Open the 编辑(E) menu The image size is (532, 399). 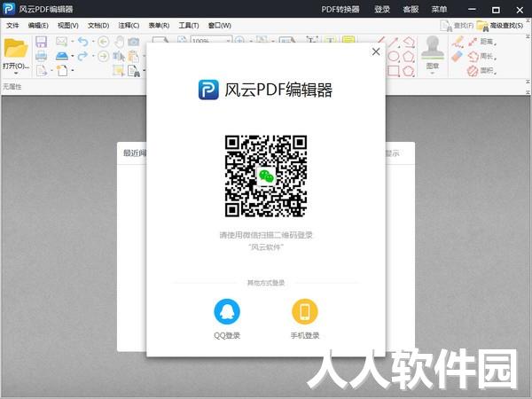tap(38, 26)
